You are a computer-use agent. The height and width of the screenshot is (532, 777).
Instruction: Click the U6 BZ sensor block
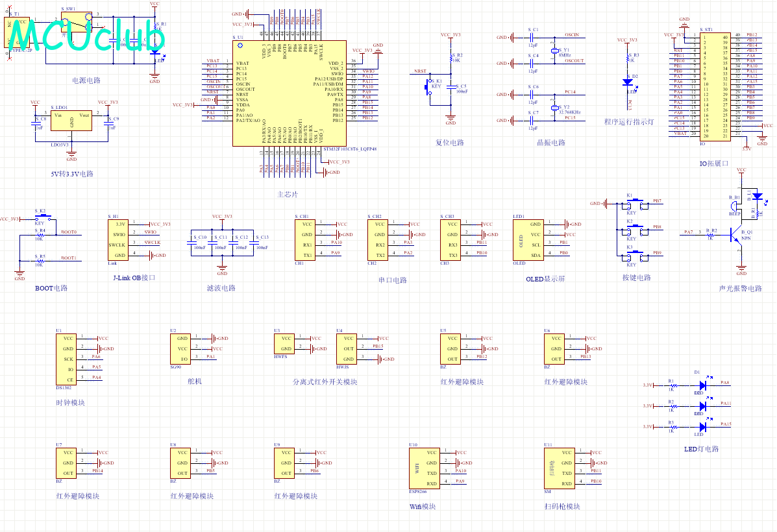pyautogui.click(x=554, y=349)
